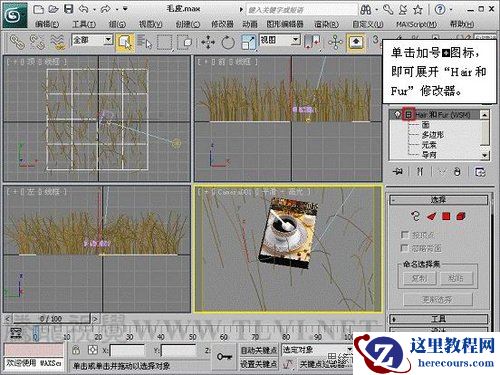This screenshot has height=375, width=500.
Task: Click the 自动关键点 auto key button
Action: pos(259,350)
